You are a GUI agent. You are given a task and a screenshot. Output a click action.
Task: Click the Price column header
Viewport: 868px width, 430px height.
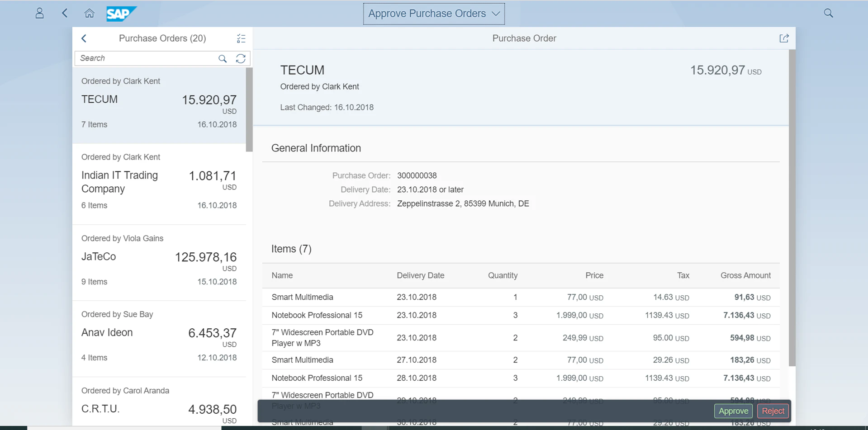(x=594, y=275)
